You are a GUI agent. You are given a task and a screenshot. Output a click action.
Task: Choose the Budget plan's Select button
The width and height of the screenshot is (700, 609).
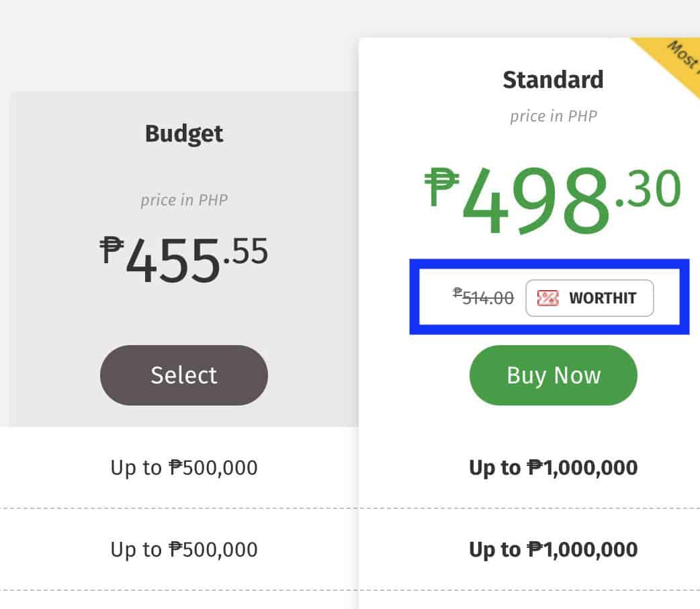(x=184, y=375)
